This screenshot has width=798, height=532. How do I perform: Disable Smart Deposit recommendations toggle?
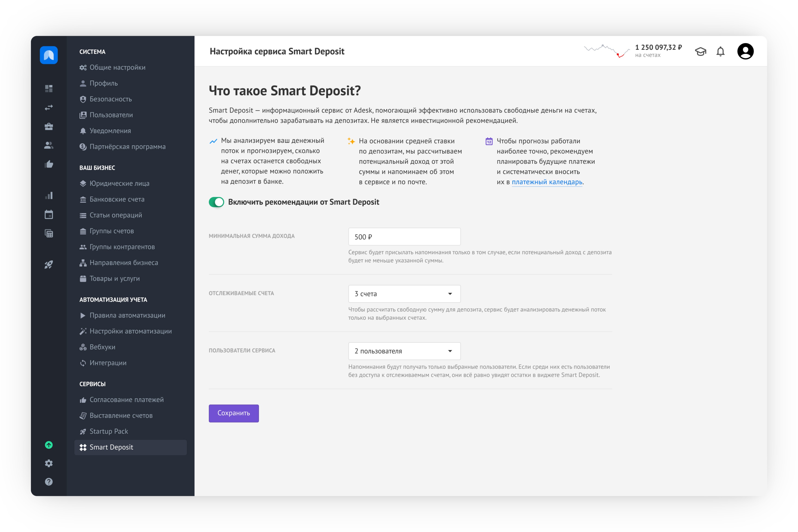point(216,202)
